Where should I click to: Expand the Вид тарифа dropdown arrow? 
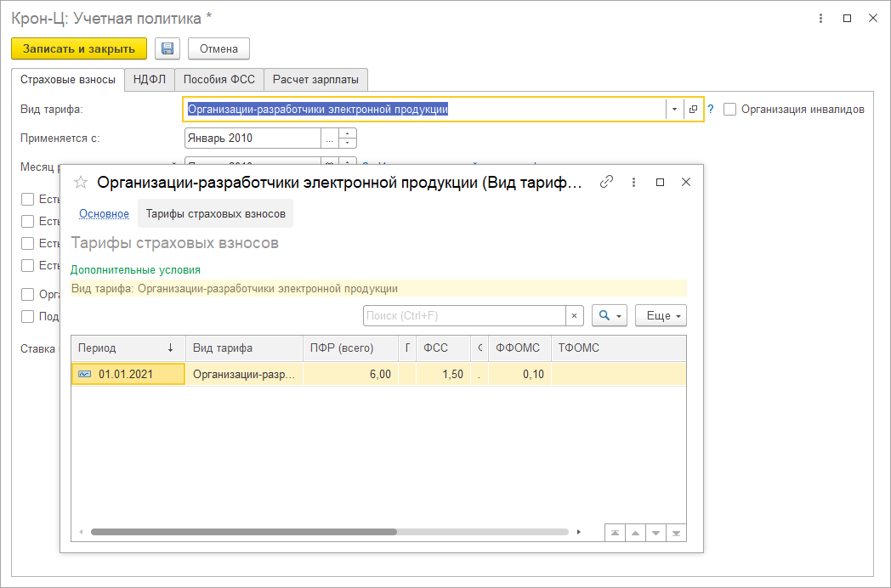coord(674,109)
